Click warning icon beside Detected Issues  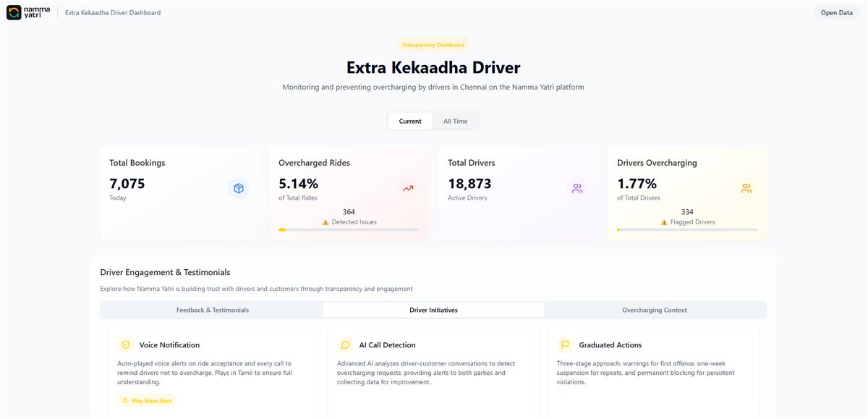coord(325,222)
